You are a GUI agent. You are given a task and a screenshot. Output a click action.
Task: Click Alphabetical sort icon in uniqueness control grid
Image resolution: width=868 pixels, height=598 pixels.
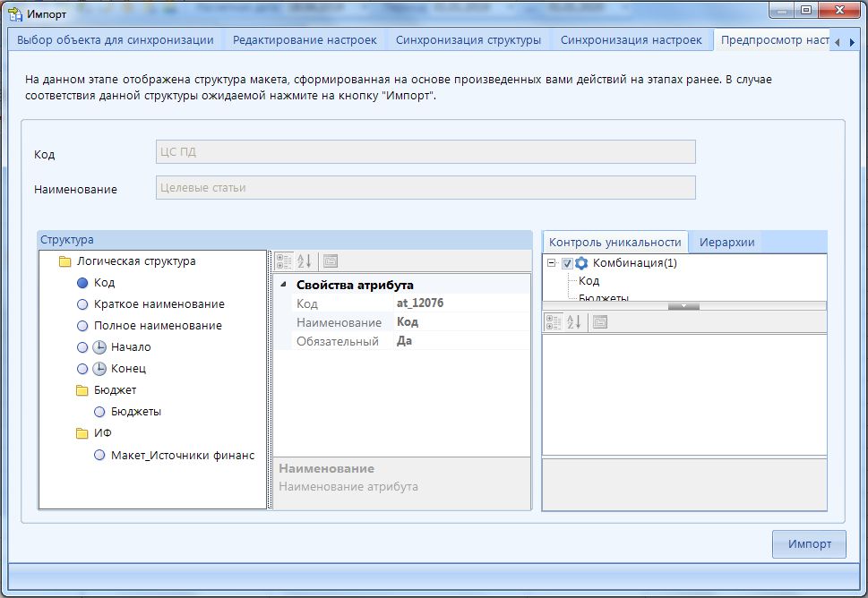point(574,322)
